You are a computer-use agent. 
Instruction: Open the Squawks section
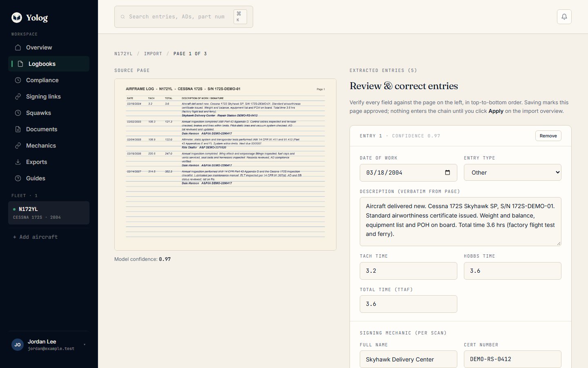[x=49, y=113]
